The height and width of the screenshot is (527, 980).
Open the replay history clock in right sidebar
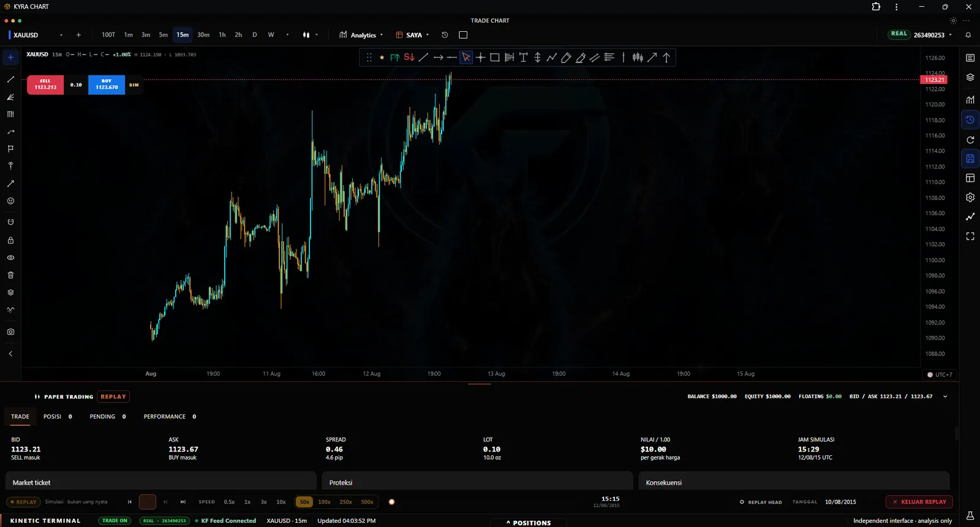coord(970,119)
